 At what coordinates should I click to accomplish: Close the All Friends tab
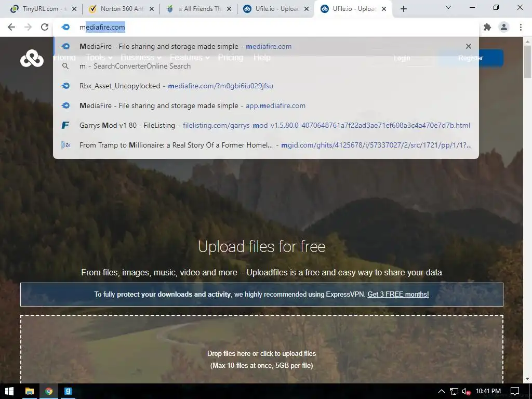point(229,9)
